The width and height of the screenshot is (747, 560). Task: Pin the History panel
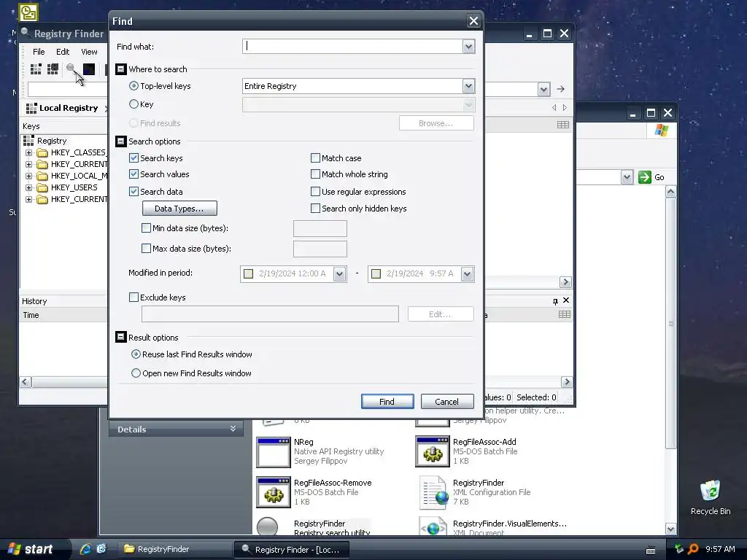point(555,301)
